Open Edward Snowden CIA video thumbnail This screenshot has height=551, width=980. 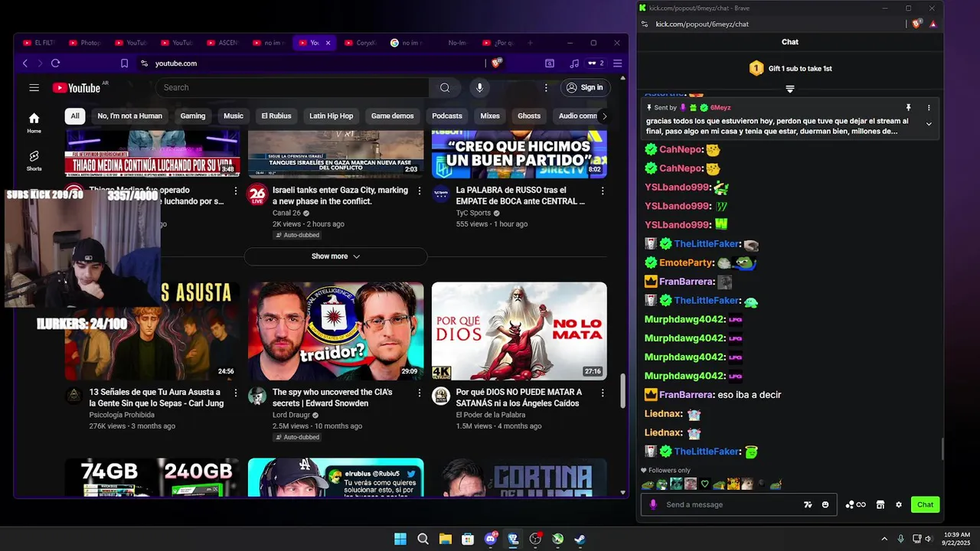[335, 331]
